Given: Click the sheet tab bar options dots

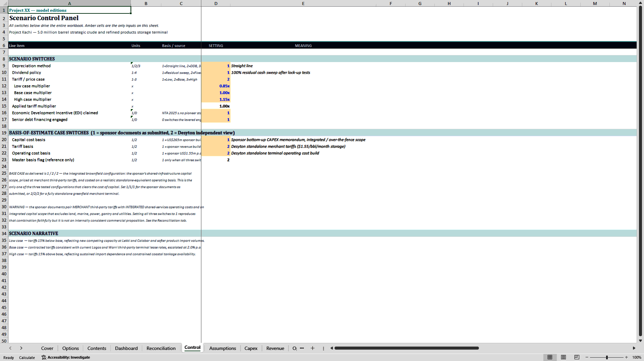Looking at the screenshot, I should [323, 349].
